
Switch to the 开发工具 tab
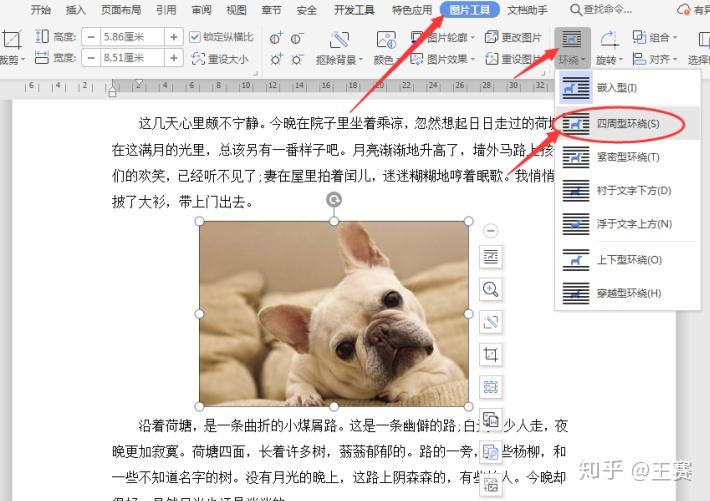pyautogui.click(x=354, y=10)
